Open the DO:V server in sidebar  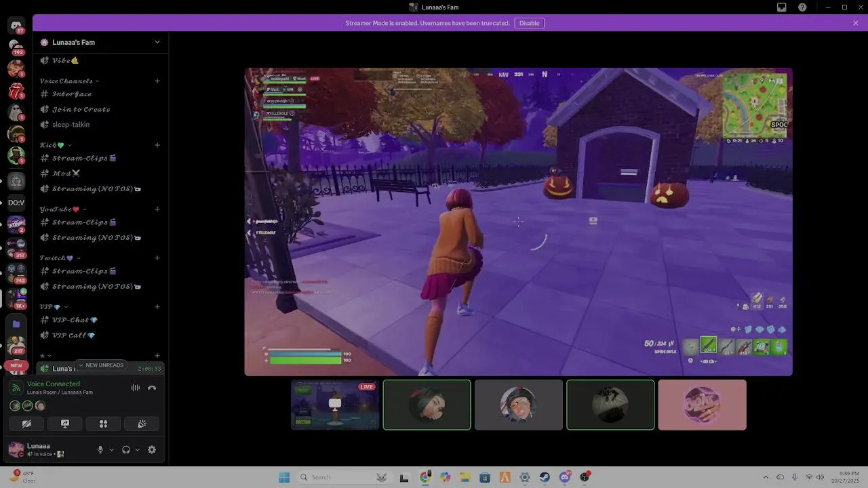[x=16, y=203]
